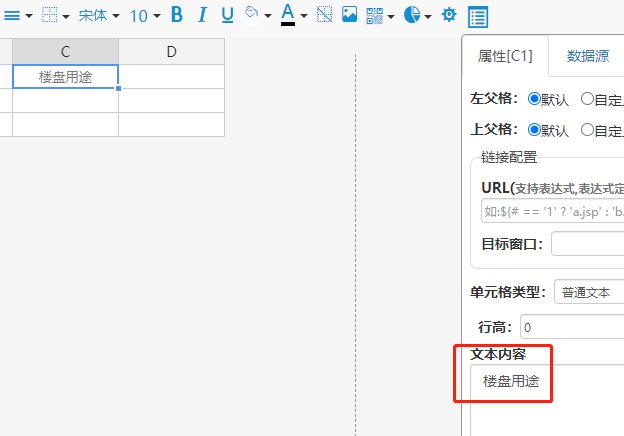The width and height of the screenshot is (624, 436).
Task: Expand the background color dropdown arrow
Action: point(268,16)
